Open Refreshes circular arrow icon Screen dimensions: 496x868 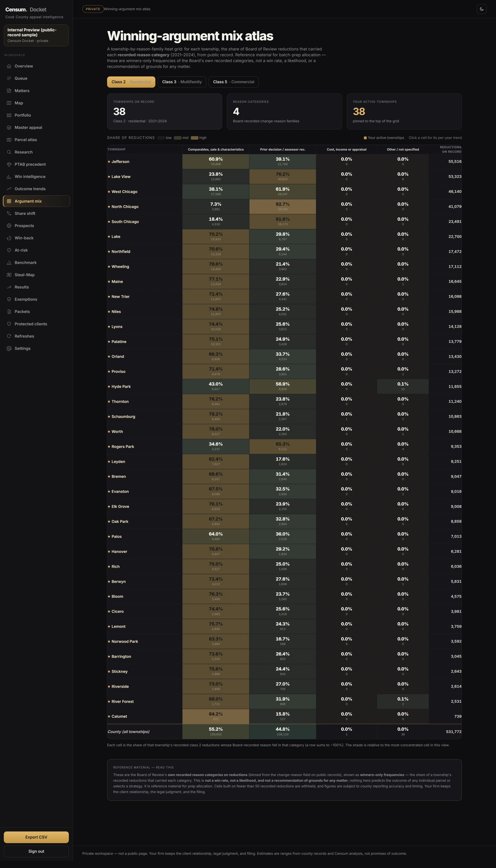click(9, 336)
